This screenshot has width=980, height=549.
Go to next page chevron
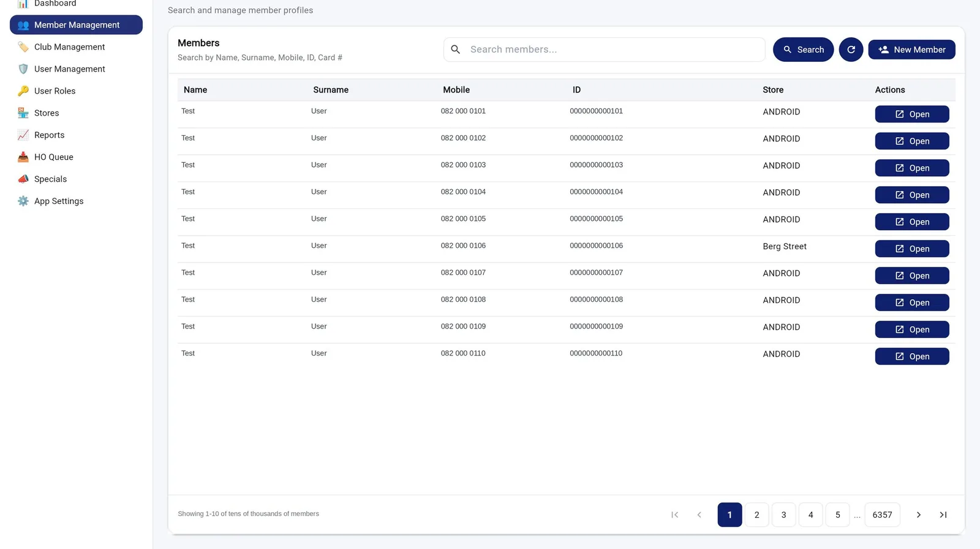click(918, 515)
